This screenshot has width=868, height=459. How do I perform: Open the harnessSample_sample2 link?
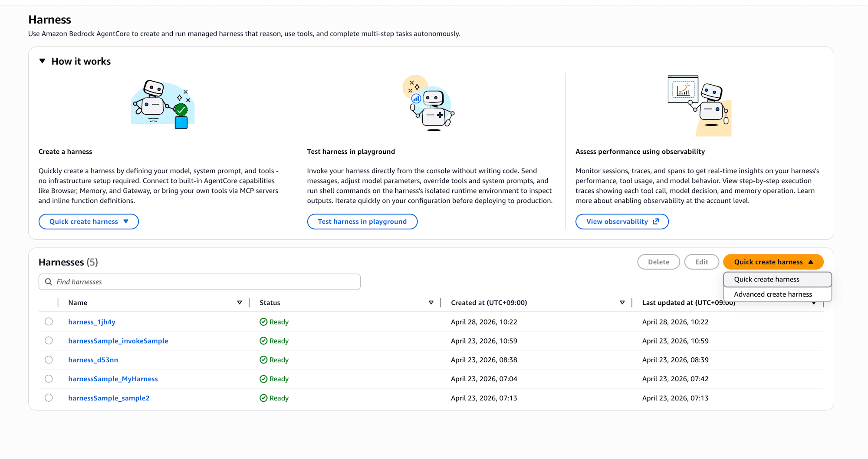(x=109, y=398)
